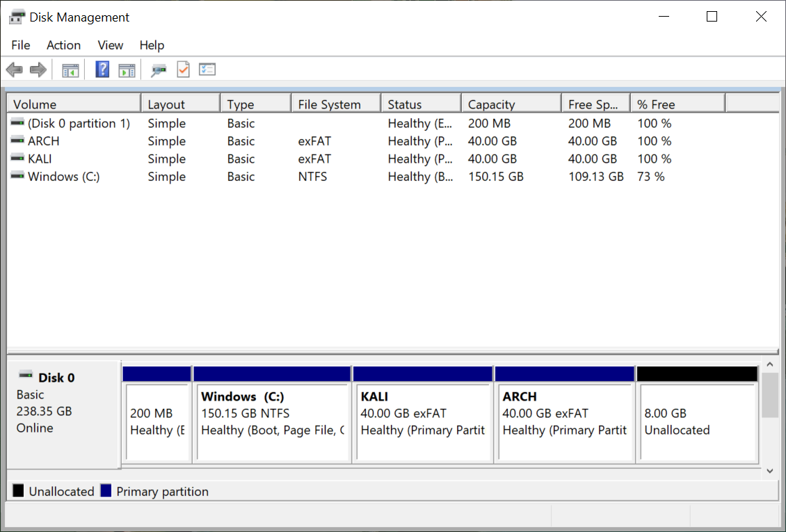Click the blue Primary partition legend swatch
This screenshot has width=786, height=532.
click(106, 490)
